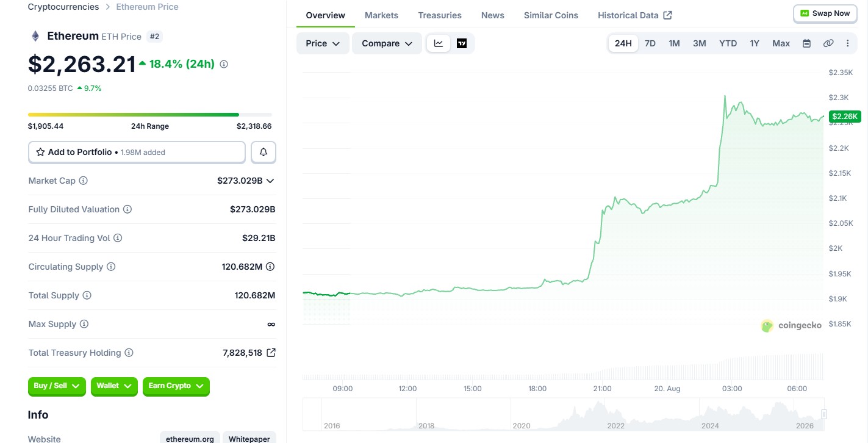Click the bell price alert icon
The height and width of the screenshot is (443, 868).
pos(264,152)
